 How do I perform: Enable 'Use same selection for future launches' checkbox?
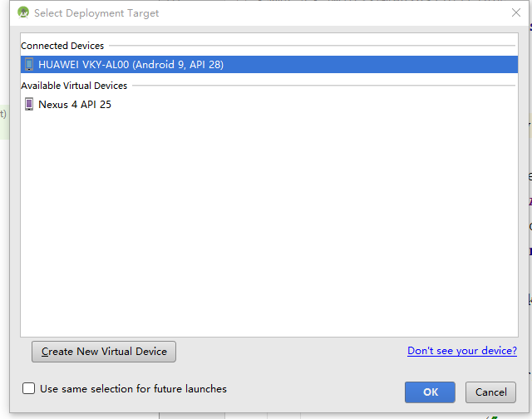(x=29, y=388)
